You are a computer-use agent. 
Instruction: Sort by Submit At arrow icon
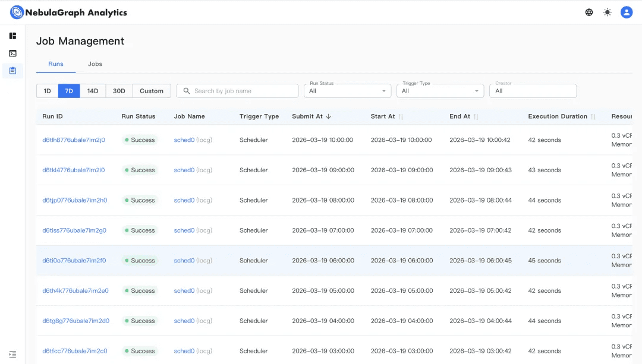pyautogui.click(x=329, y=116)
